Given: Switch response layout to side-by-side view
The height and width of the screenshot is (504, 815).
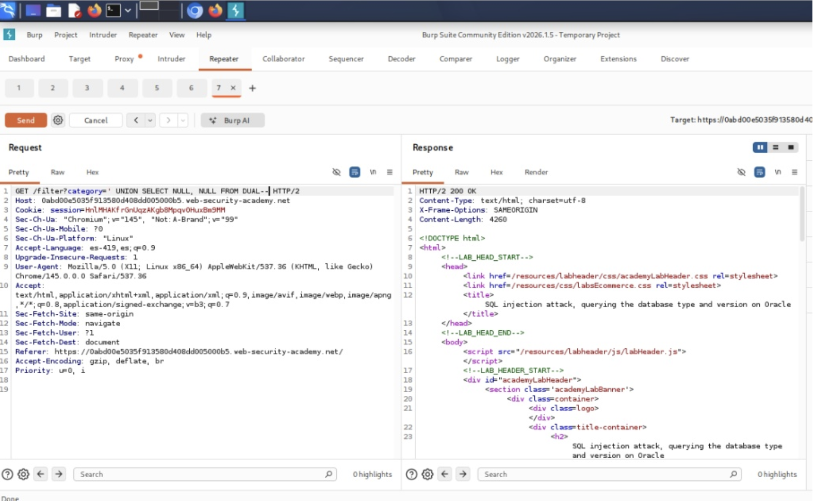Looking at the screenshot, I should [760, 148].
